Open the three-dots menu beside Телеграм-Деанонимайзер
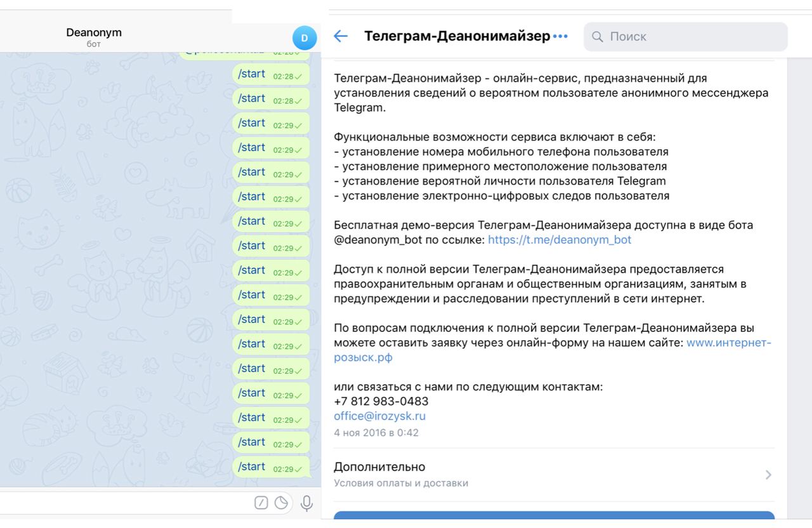 560,36
